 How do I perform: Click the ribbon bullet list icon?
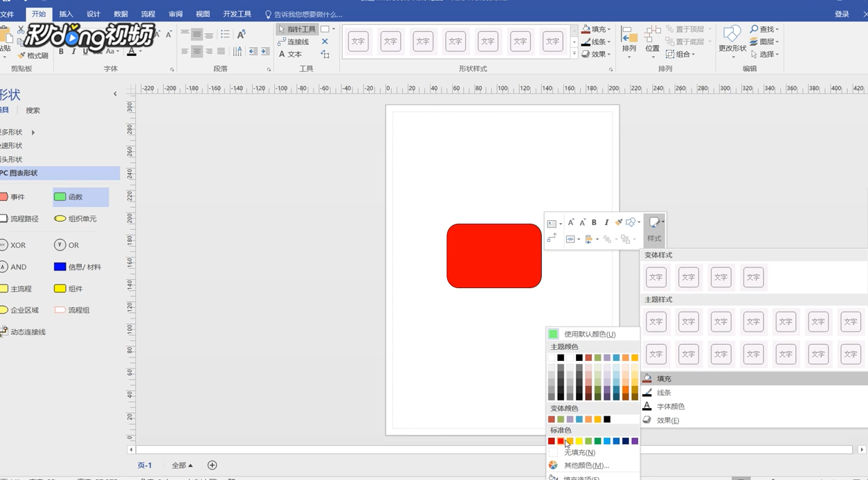click(x=225, y=34)
